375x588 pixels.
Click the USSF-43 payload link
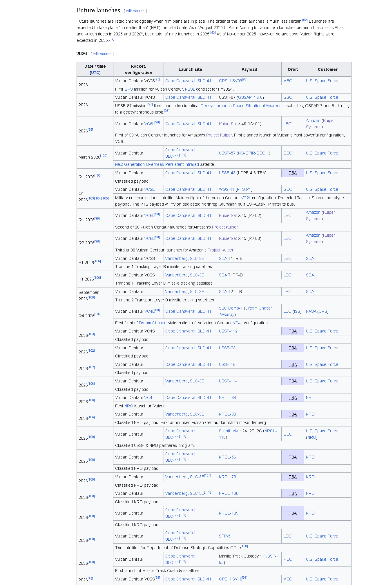[227, 173]
